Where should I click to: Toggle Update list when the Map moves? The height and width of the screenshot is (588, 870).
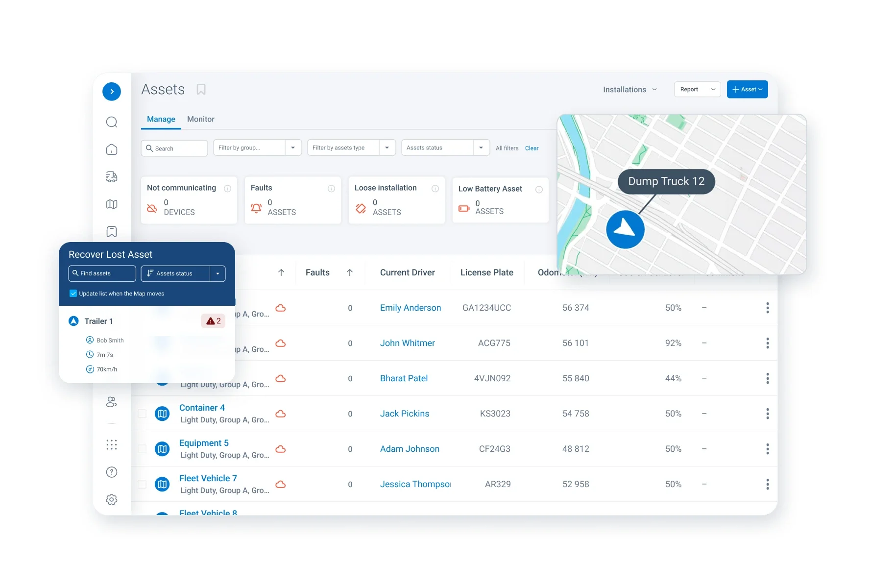click(x=73, y=294)
